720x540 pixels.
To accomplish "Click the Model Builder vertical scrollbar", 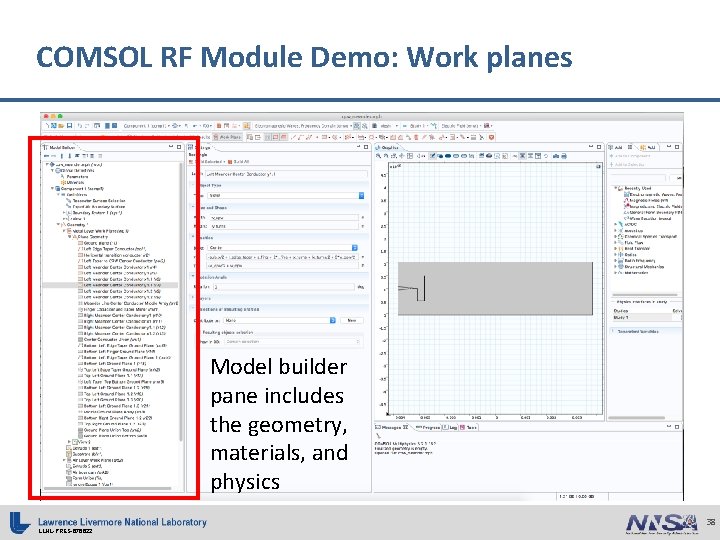I will click(181, 302).
